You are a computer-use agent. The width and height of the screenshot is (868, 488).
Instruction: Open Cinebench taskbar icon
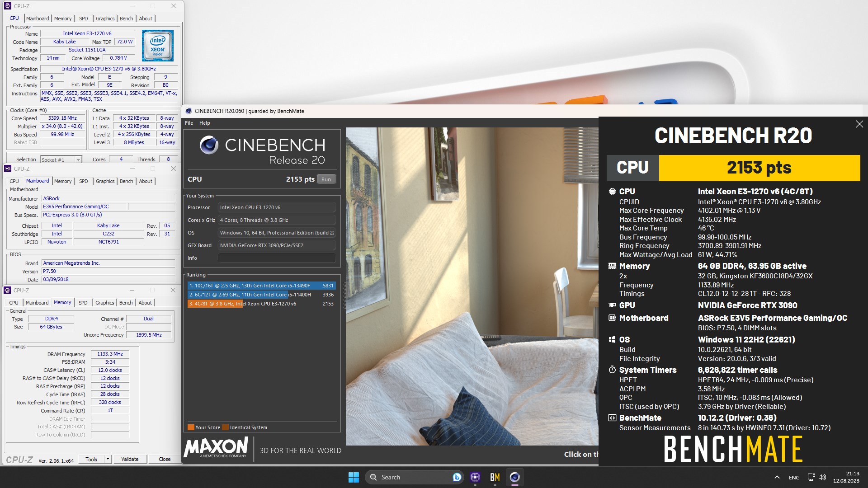click(514, 477)
